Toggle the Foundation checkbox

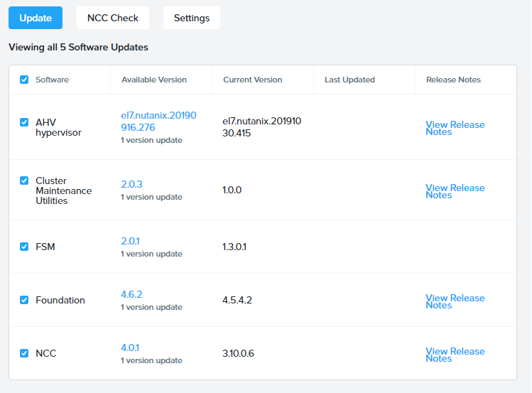24,300
